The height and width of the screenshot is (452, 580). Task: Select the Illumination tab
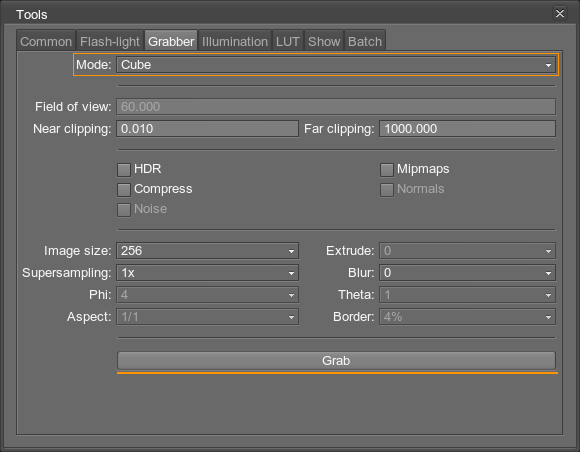[x=235, y=41]
